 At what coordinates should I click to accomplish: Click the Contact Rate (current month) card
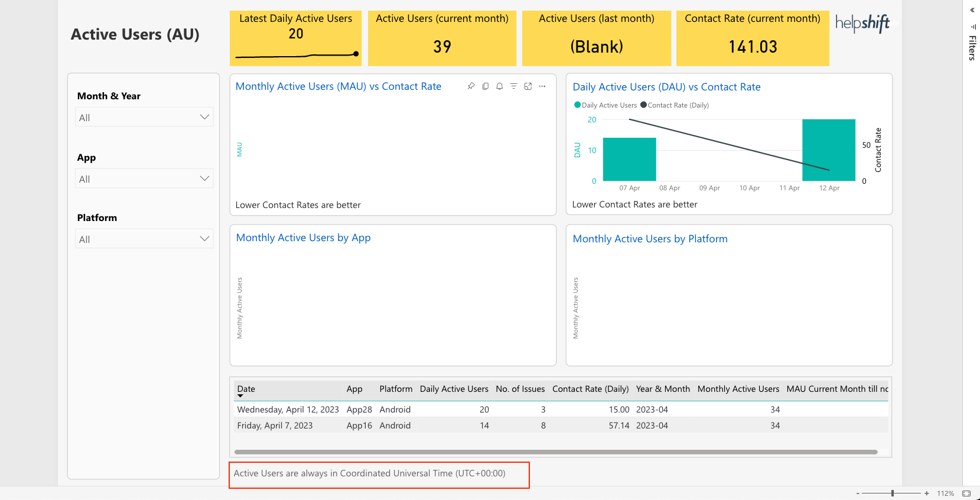tap(753, 38)
